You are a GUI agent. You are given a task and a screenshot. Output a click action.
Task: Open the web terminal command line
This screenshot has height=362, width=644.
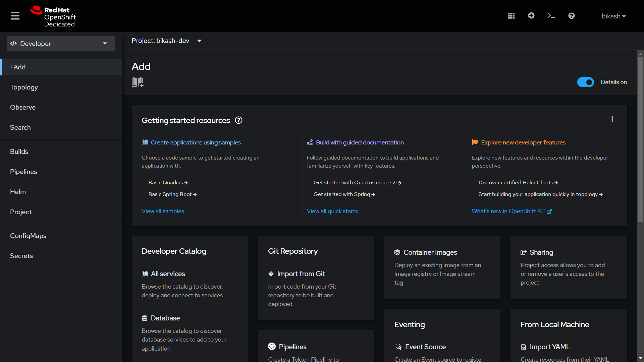(x=551, y=16)
